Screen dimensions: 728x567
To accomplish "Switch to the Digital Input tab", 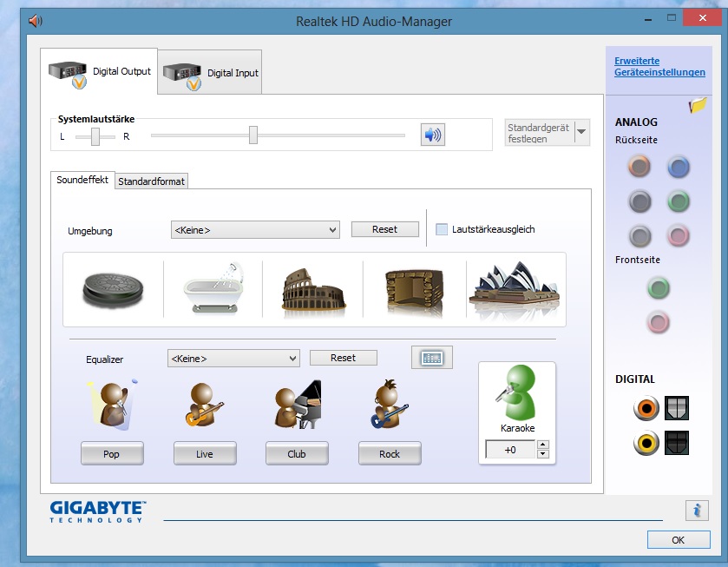I will pos(210,72).
